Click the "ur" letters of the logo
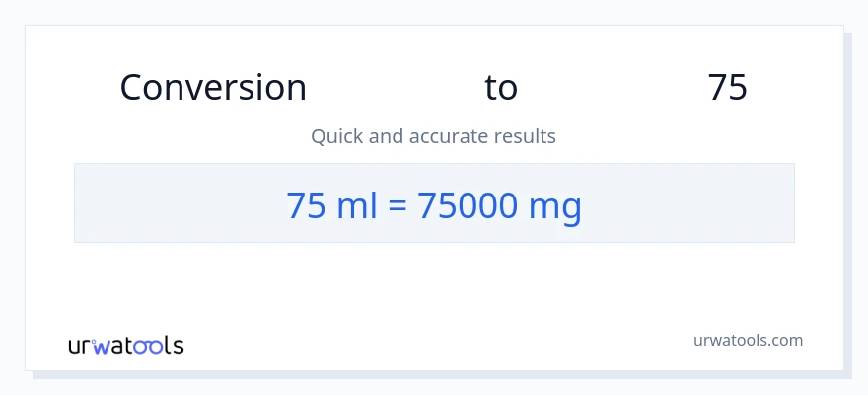This screenshot has height=395, width=868. (x=80, y=346)
